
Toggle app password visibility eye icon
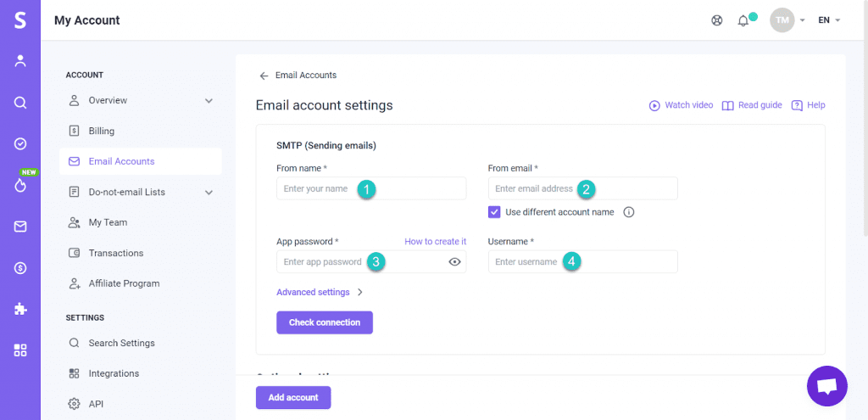[454, 262]
